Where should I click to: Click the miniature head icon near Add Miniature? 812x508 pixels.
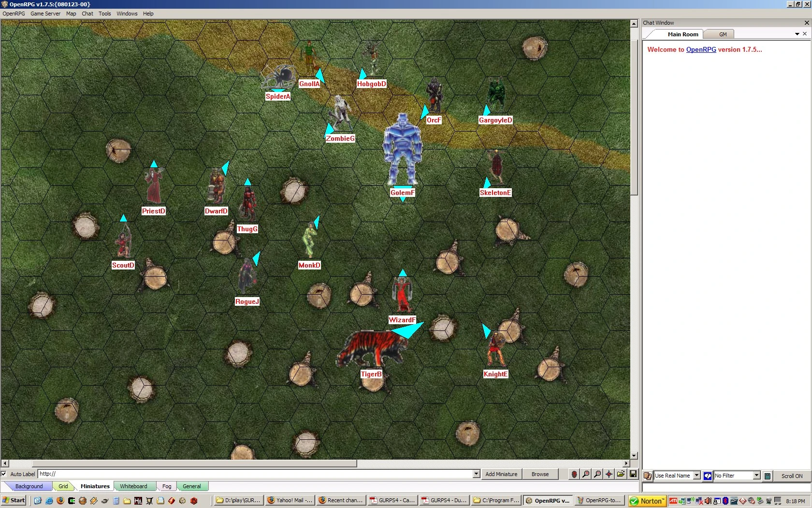click(x=574, y=474)
